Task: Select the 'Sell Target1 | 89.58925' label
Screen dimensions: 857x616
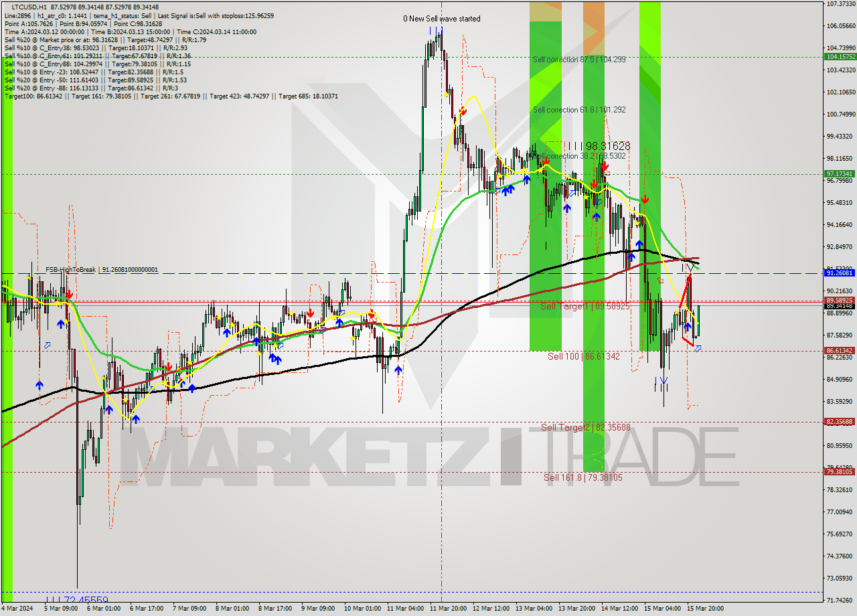Action: click(x=585, y=306)
